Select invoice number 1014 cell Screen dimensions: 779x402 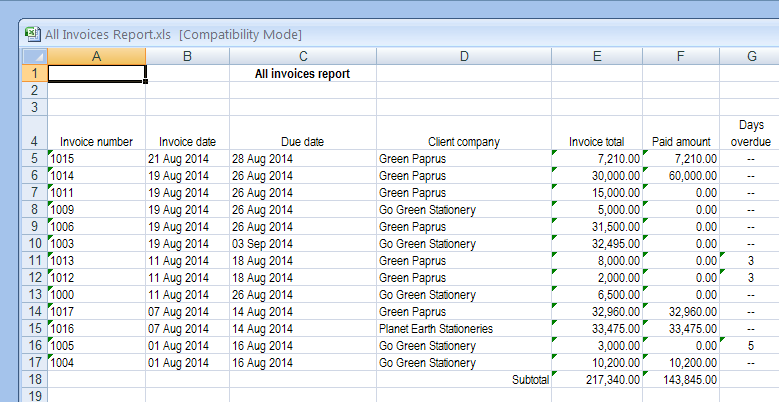pos(96,175)
